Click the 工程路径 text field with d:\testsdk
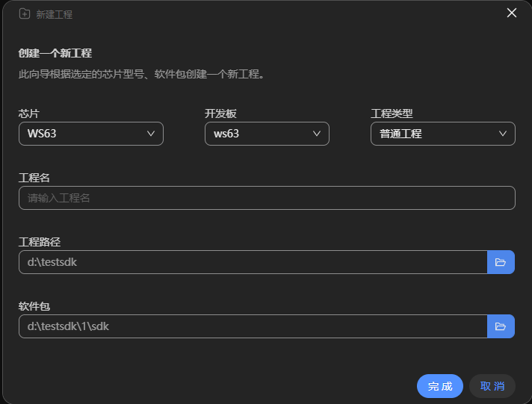Viewport: 532px width, 404px height. pyautogui.click(x=253, y=262)
